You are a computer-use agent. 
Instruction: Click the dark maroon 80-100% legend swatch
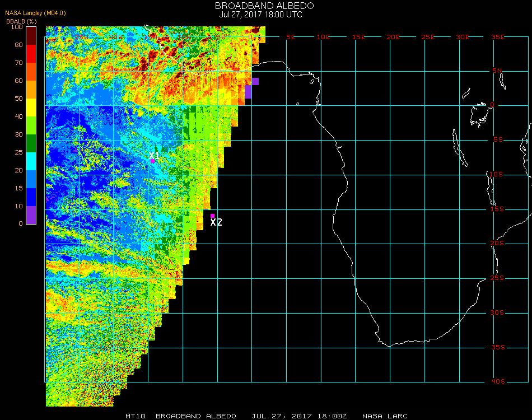click(31, 36)
